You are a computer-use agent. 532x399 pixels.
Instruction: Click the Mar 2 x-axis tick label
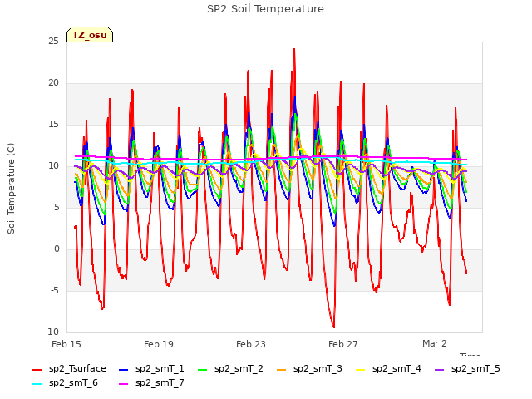click(x=435, y=343)
